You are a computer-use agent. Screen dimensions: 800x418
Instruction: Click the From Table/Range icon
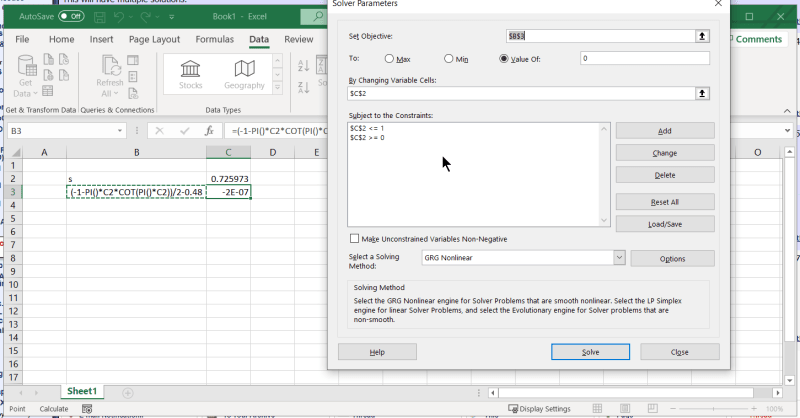click(47, 91)
